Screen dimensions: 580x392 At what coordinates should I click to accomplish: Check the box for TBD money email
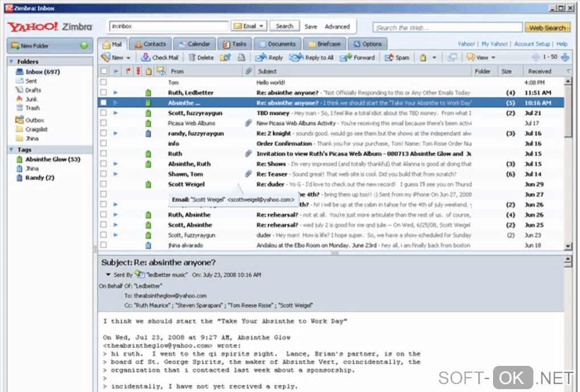point(103,112)
